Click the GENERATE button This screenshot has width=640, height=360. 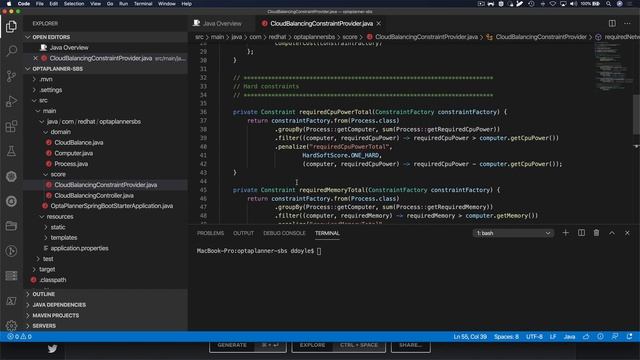248,346
